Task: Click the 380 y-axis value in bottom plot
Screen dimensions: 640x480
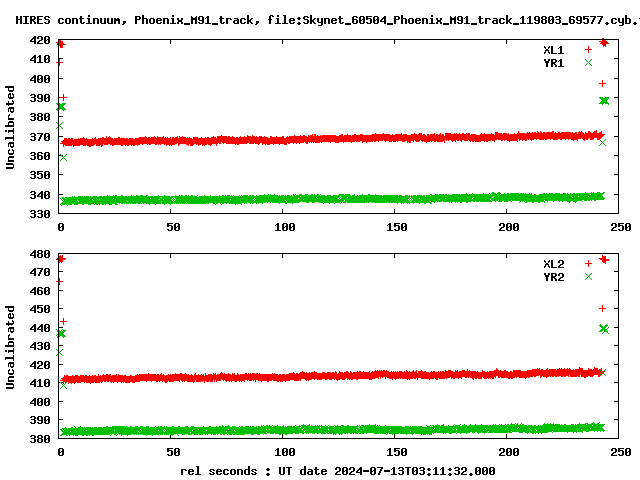Action: pos(40,439)
